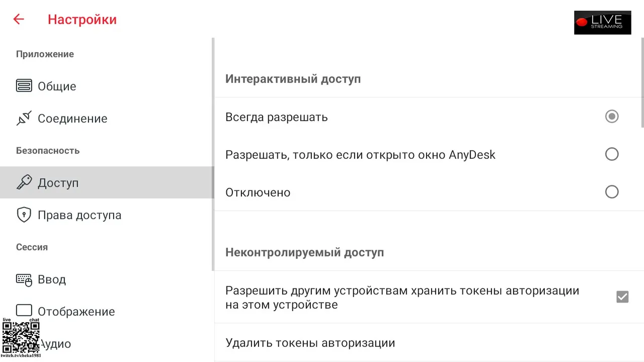The image size is (644, 362).
Task: Open the Права доступа section
Action: pyautogui.click(x=79, y=215)
